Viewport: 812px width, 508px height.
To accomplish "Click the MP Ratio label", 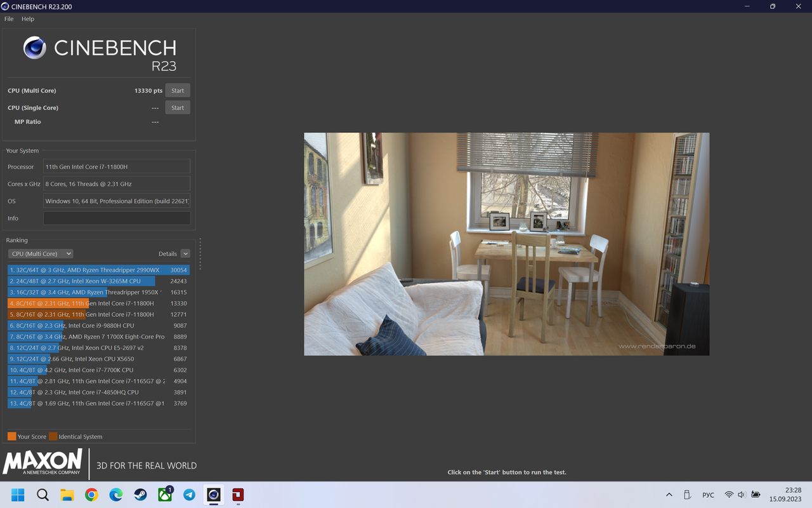I will coord(27,122).
